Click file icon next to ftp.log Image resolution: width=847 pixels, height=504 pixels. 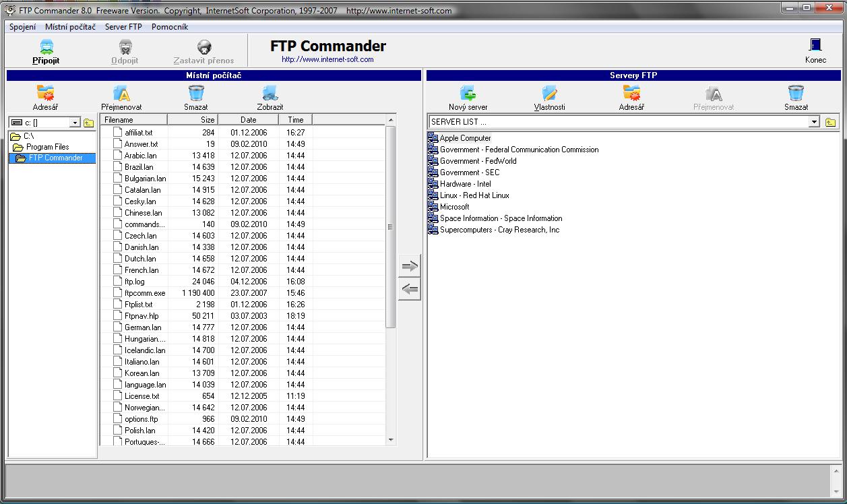[x=117, y=282]
